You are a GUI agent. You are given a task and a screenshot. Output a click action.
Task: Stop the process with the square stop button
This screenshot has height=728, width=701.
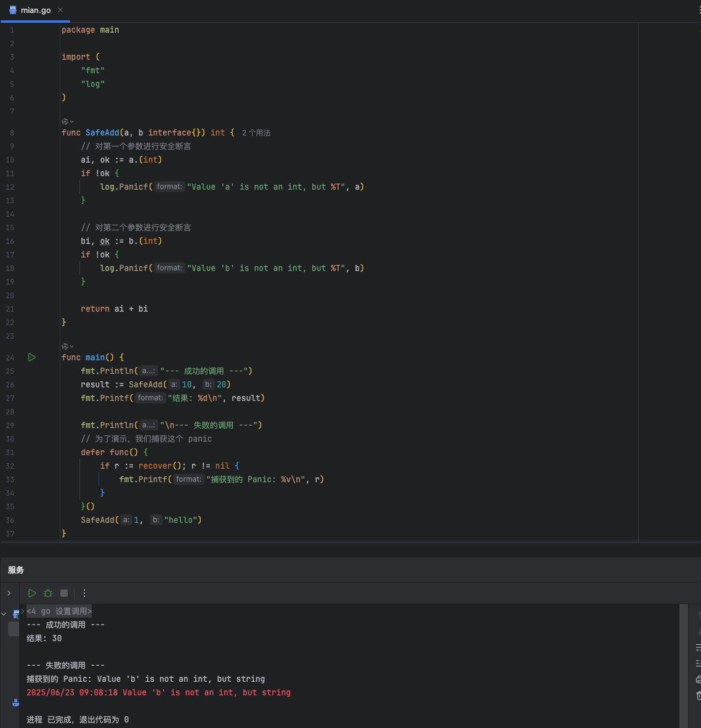(64, 593)
